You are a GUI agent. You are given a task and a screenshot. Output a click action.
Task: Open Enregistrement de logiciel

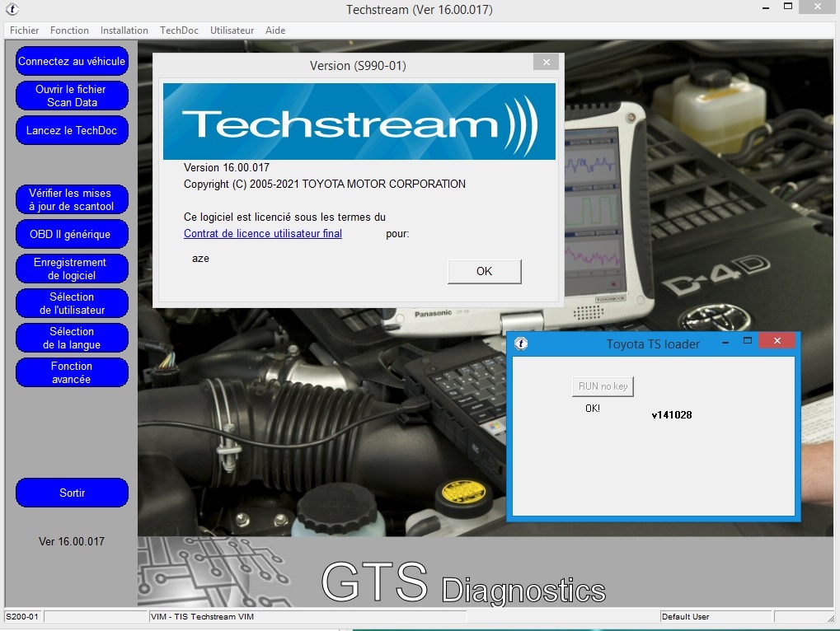click(72, 268)
